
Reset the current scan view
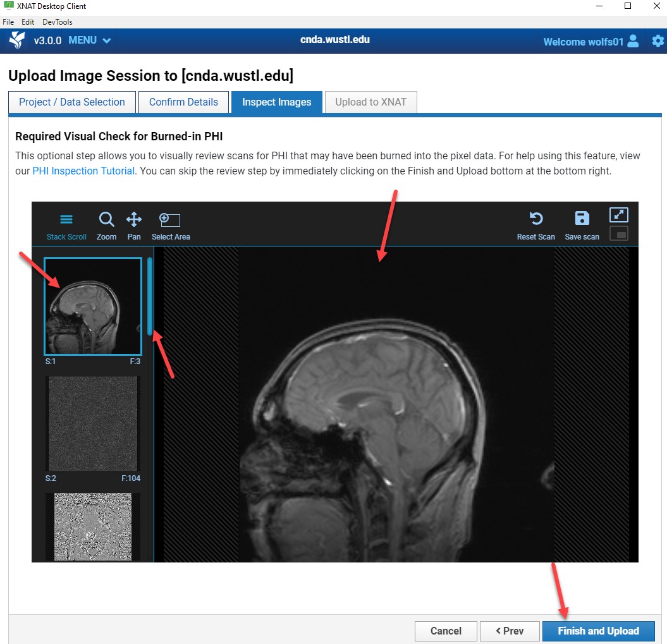(535, 224)
